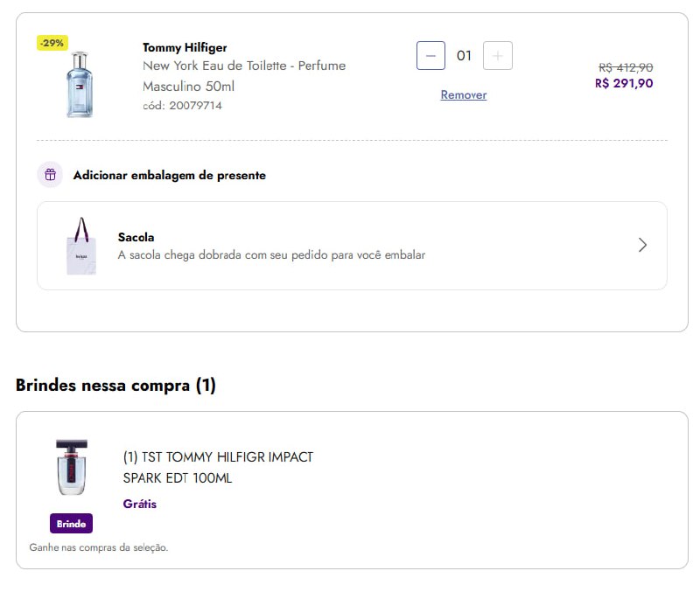Viewport: 700px width, 592px height.
Task: Expand the Sacola option chevron
Action: point(642,245)
